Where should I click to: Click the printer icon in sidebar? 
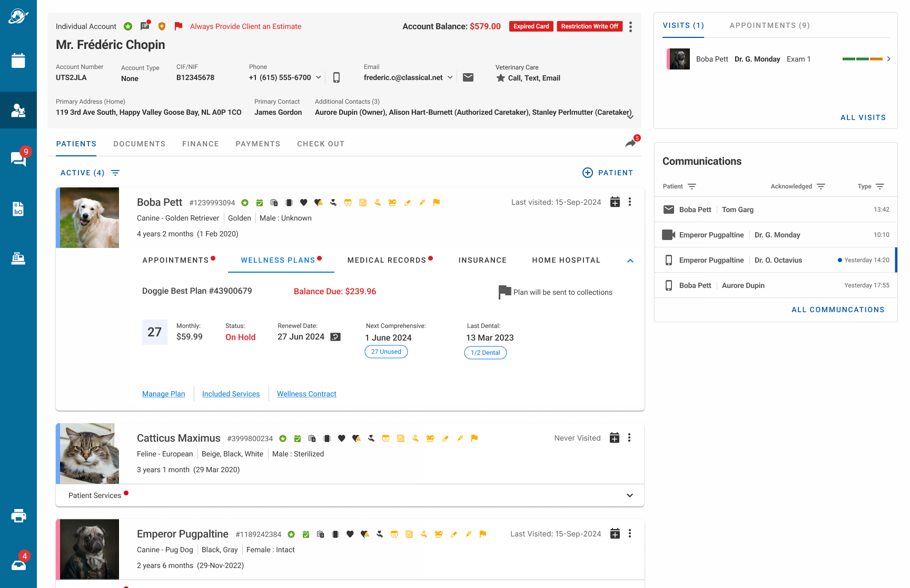[x=18, y=516]
